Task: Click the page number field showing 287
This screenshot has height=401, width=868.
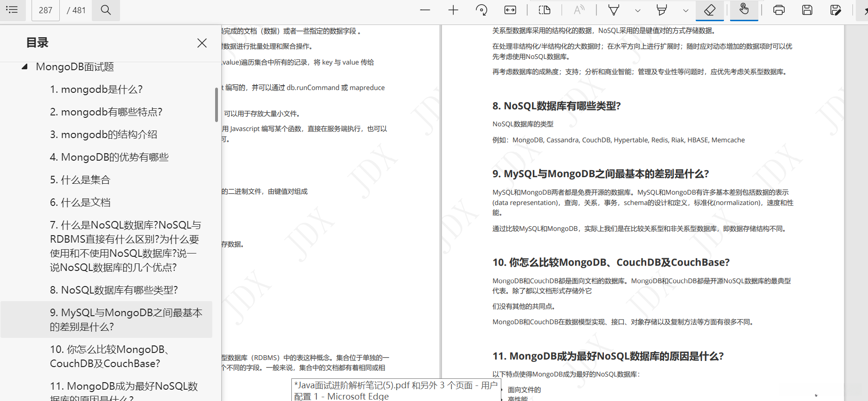Action: (x=46, y=10)
